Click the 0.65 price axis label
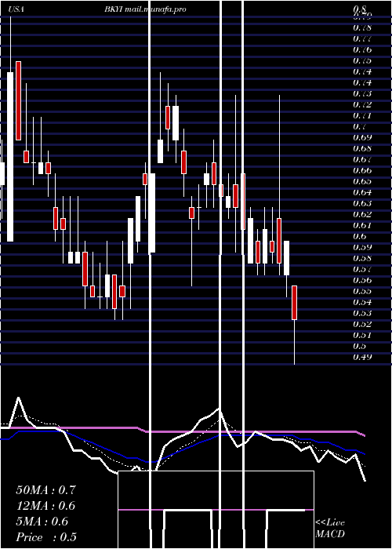The width and height of the screenshot is (392, 549). pyautogui.click(x=362, y=181)
